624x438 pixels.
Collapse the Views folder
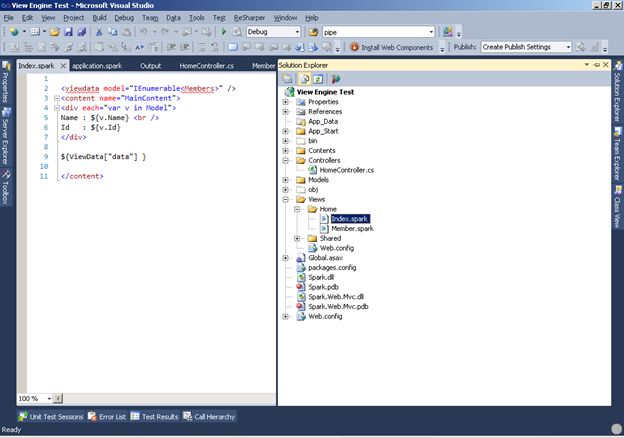285,199
